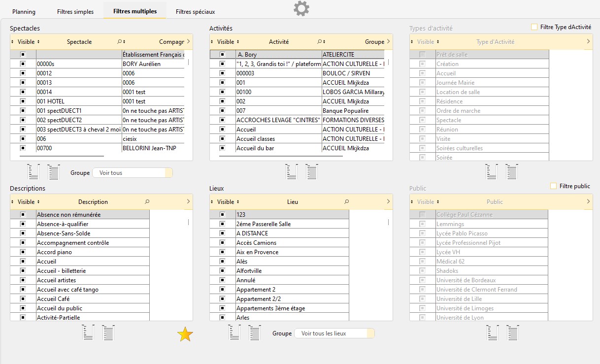Click the full beaker icon under Lieux
The image size is (600, 364).
255,333
